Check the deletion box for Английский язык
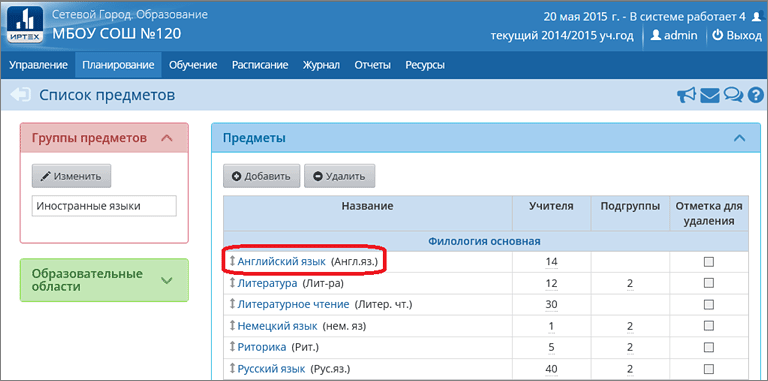 pyautogui.click(x=709, y=262)
